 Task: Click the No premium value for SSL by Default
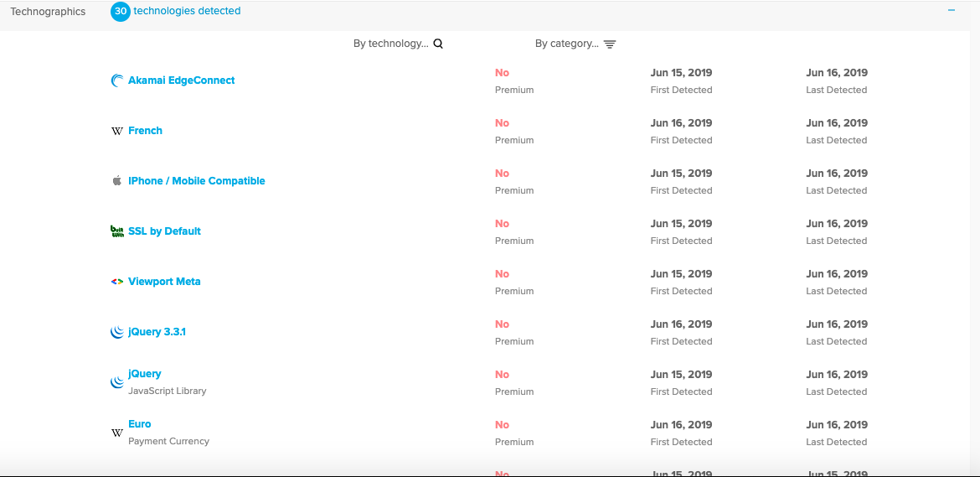[502, 223]
